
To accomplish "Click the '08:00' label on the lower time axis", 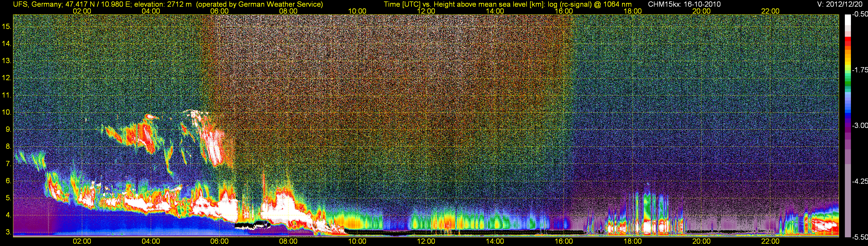I will (x=288, y=241).
